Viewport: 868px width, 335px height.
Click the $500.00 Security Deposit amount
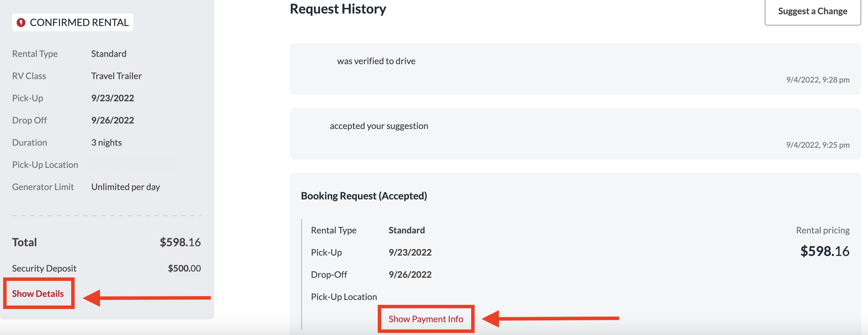(x=184, y=268)
